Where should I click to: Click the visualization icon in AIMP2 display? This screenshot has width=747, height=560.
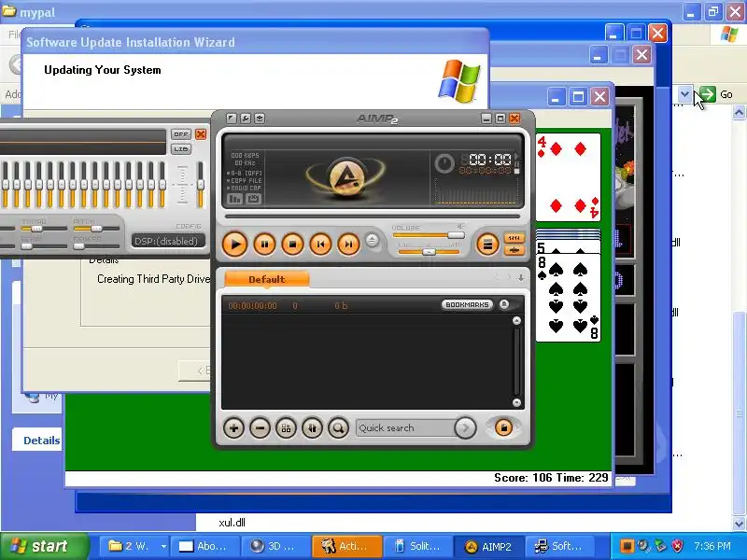(x=253, y=199)
